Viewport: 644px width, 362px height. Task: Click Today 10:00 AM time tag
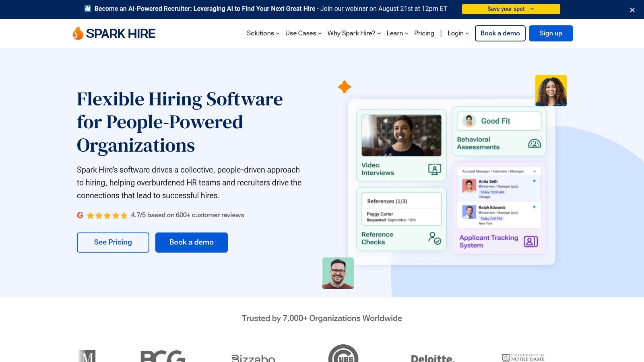492,192
